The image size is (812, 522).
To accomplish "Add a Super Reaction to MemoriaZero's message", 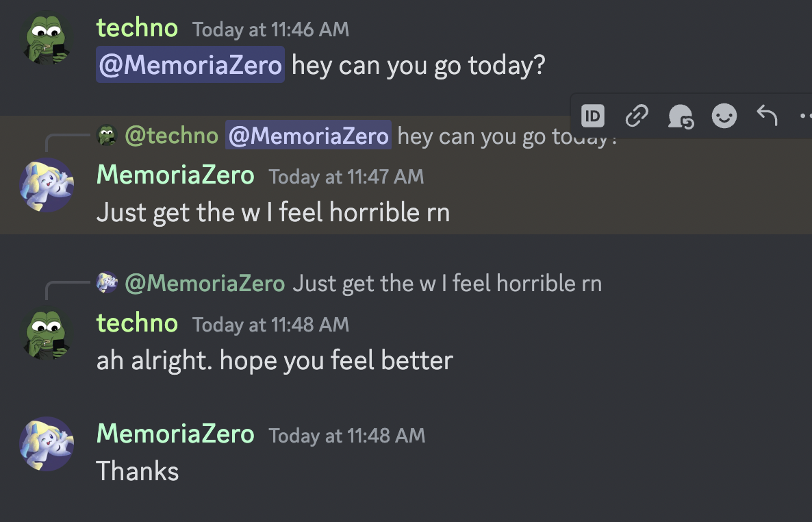I will 681,116.
